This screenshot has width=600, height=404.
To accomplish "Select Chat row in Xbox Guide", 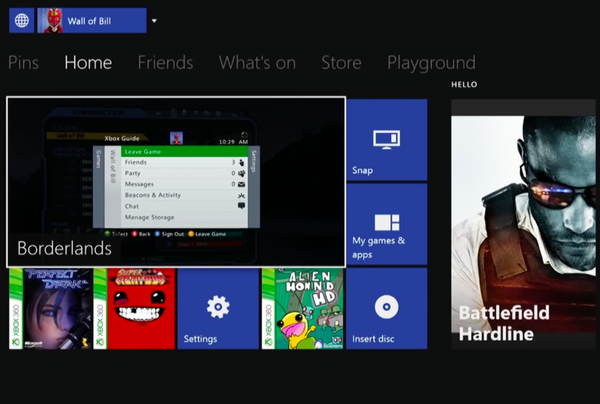I will click(184, 206).
